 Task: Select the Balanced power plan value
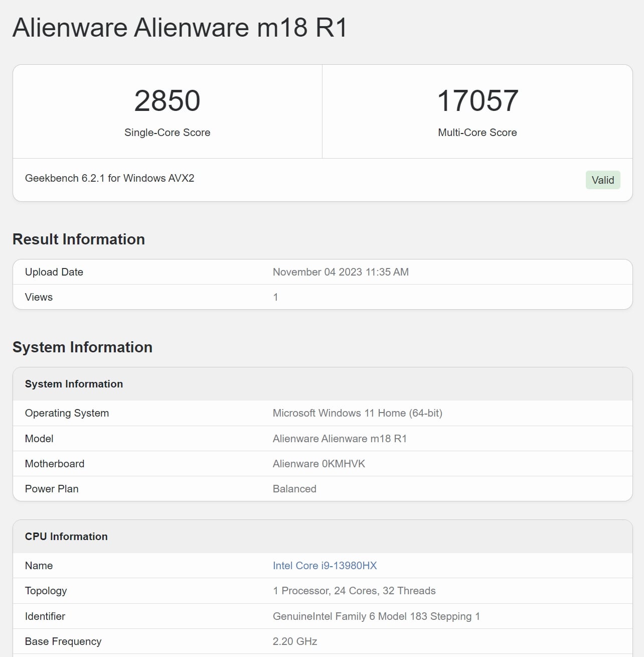pyautogui.click(x=294, y=489)
